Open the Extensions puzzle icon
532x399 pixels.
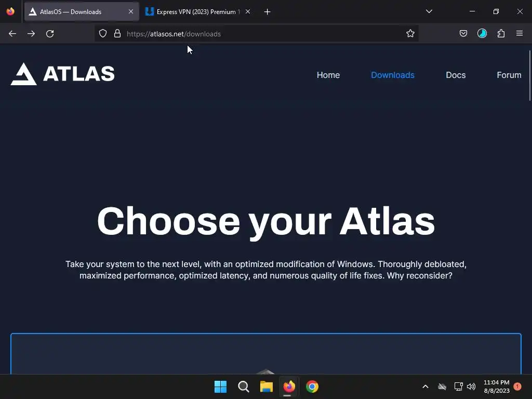501,34
